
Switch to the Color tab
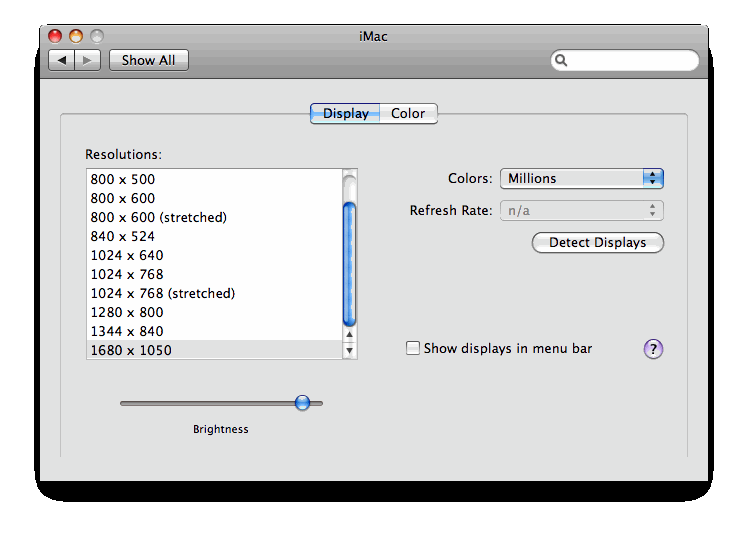pyautogui.click(x=408, y=113)
